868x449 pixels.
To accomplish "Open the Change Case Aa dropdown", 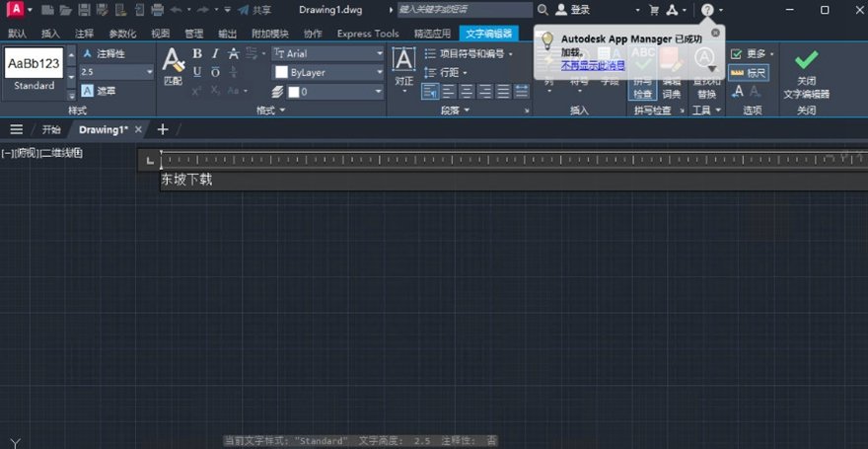I will 238,91.
